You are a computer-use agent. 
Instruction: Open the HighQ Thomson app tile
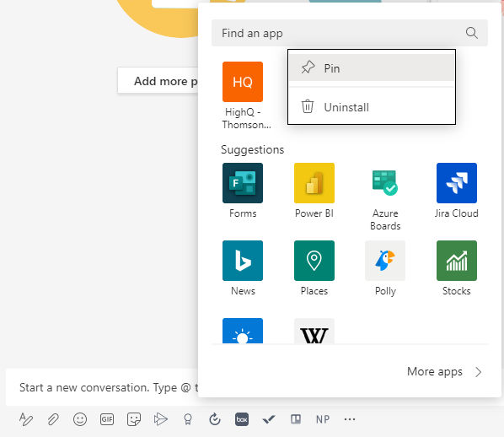[243, 82]
